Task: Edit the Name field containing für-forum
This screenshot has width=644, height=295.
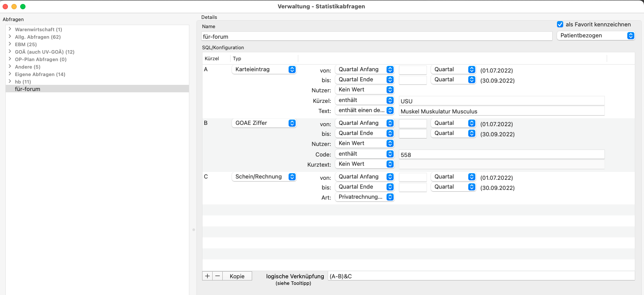Action: [x=377, y=36]
